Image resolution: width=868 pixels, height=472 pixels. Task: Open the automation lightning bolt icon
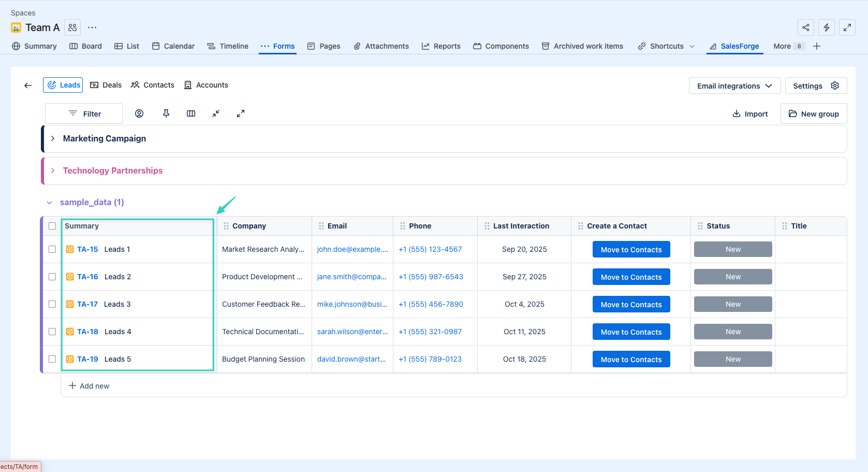[827, 27]
